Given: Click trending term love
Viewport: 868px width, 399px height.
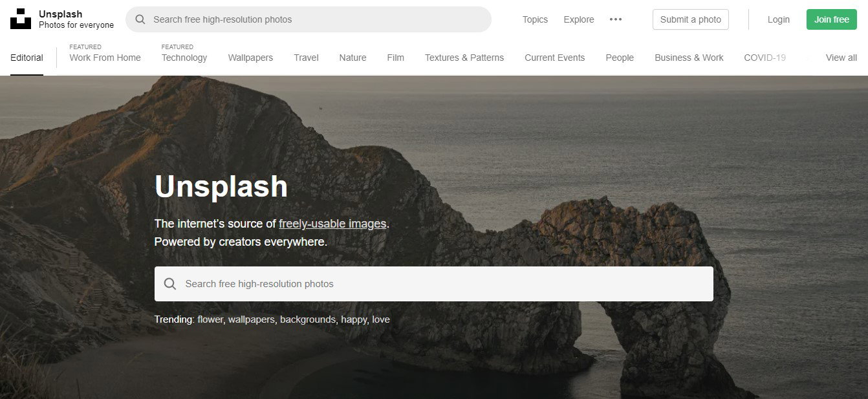Looking at the screenshot, I should point(381,319).
